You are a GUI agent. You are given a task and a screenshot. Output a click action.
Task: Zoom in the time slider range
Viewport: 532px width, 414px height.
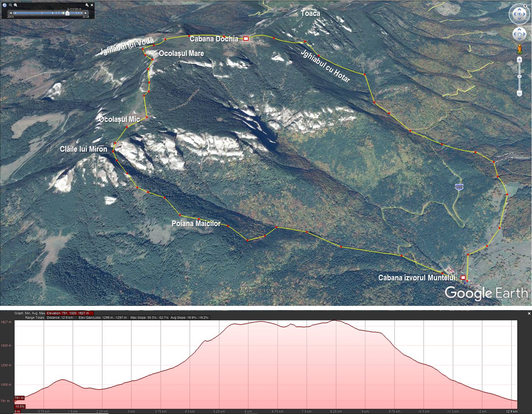(x=16, y=5)
